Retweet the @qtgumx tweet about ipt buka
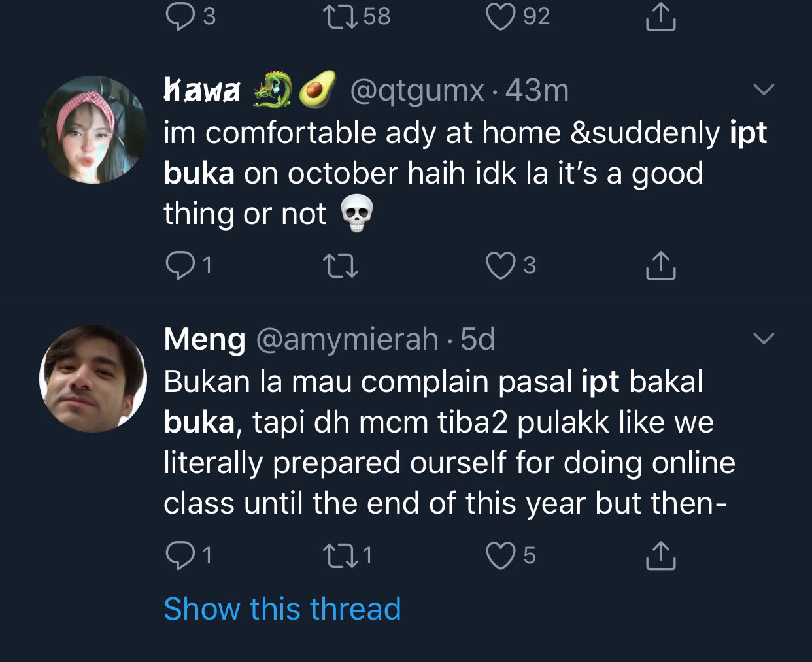The width and height of the screenshot is (812, 662). pos(341,266)
